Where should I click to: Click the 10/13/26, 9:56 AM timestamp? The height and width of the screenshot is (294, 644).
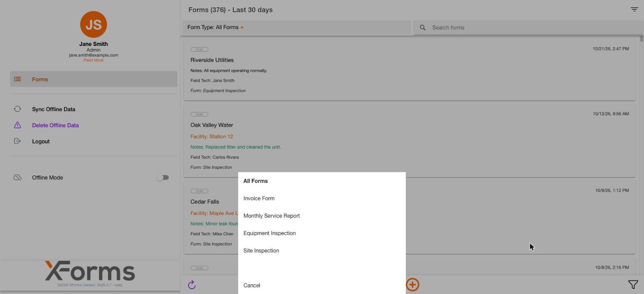(x=611, y=114)
